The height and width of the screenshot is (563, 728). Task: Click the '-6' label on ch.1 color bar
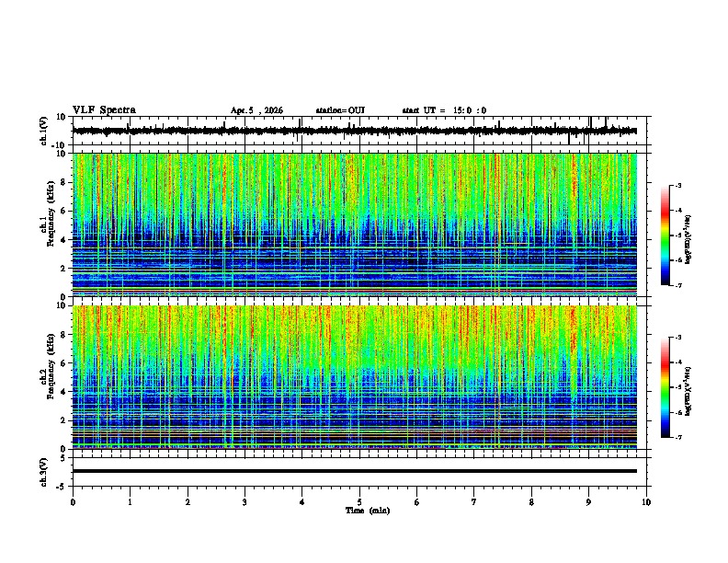pyautogui.click(x=677, y=260)
